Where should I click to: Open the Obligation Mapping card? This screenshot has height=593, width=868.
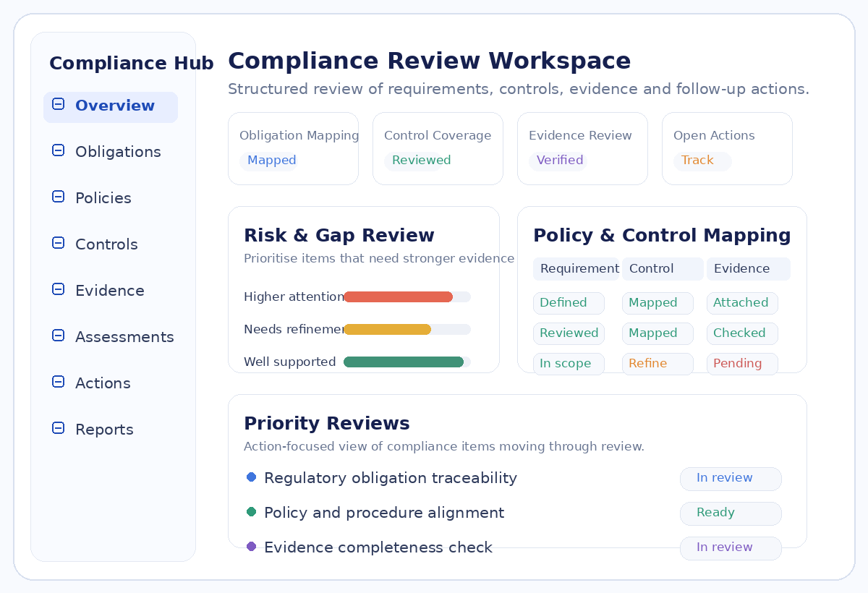pos(293,148)
